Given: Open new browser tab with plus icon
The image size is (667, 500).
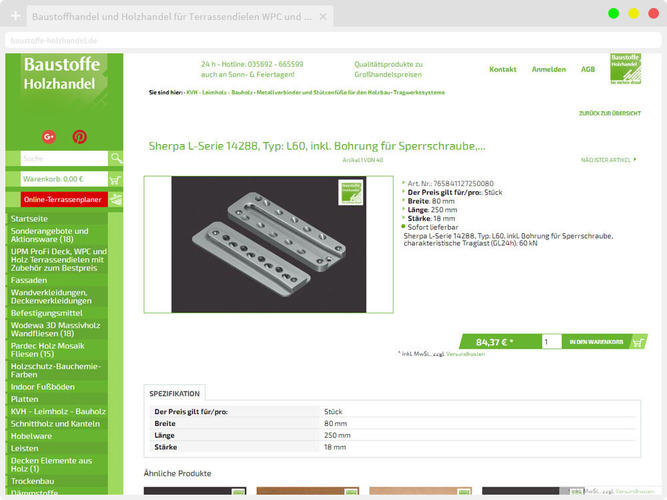Looking at the screenshot, I should pos(15,17).
